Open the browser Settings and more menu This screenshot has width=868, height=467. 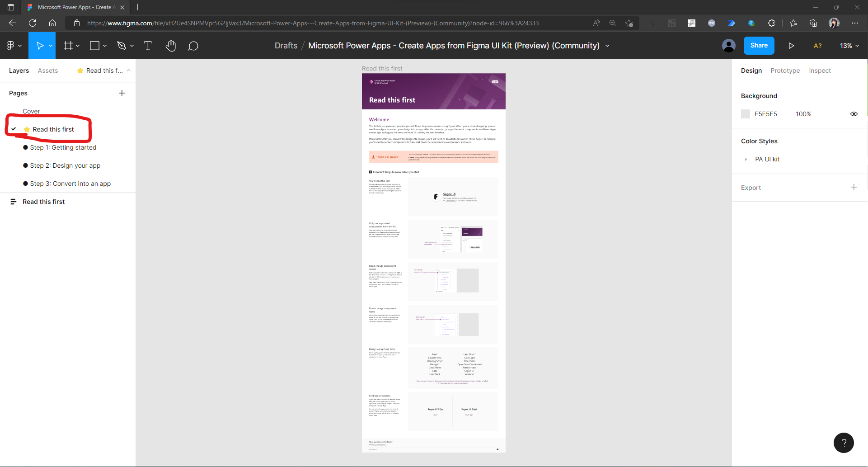pyautogui.click(x=855, y=23)
